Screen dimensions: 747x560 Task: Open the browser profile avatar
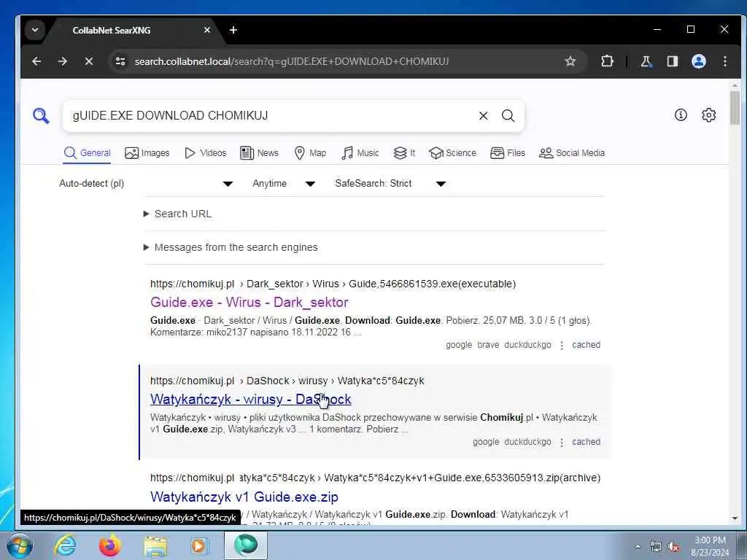(698, 61)
